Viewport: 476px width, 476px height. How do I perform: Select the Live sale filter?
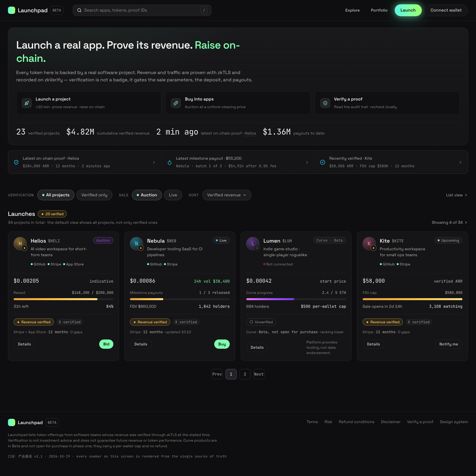pos(173,195)
